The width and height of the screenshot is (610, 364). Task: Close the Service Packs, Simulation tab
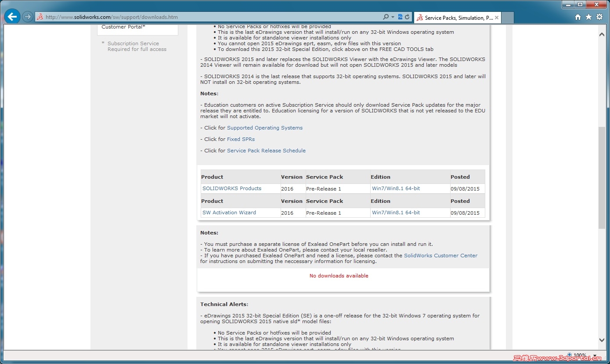pyautogui.click(x=497, y=18)
